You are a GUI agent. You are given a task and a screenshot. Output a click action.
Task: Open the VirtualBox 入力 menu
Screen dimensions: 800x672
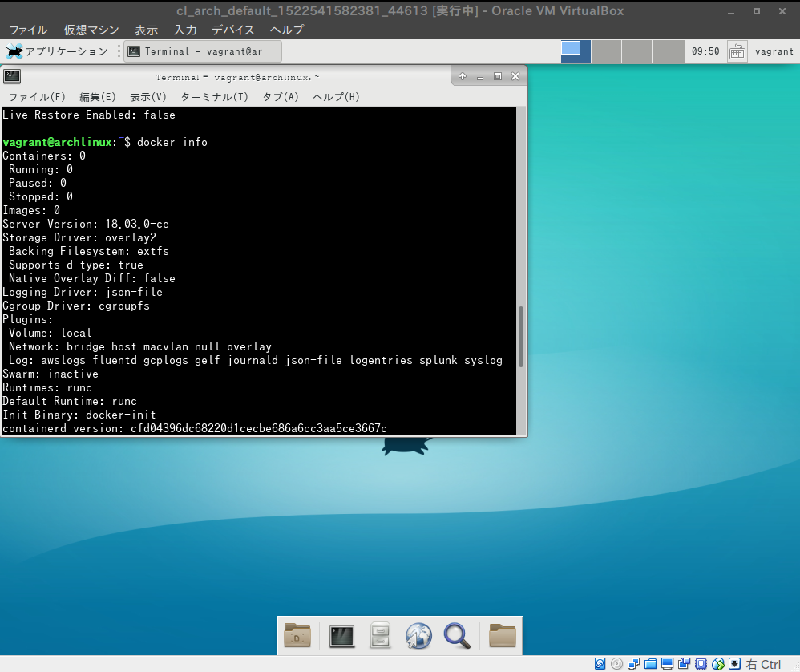[x=185, y=30]
